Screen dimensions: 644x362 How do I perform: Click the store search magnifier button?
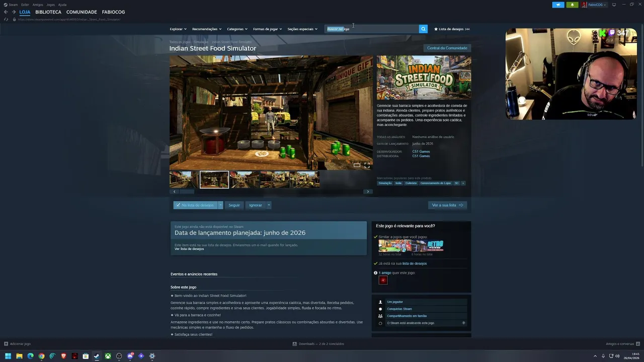(x=423, y=29)
